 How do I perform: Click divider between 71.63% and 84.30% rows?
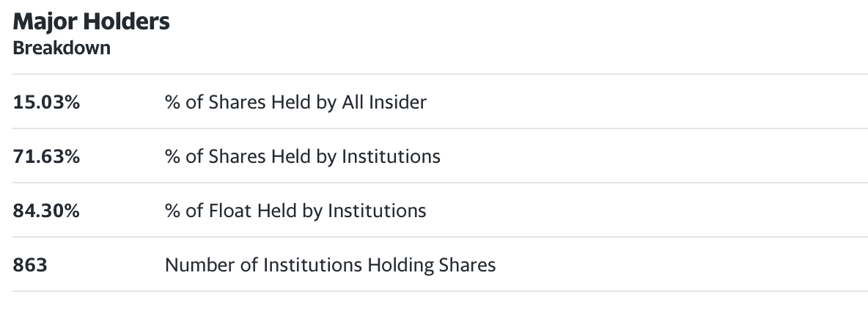pos(440,182)
